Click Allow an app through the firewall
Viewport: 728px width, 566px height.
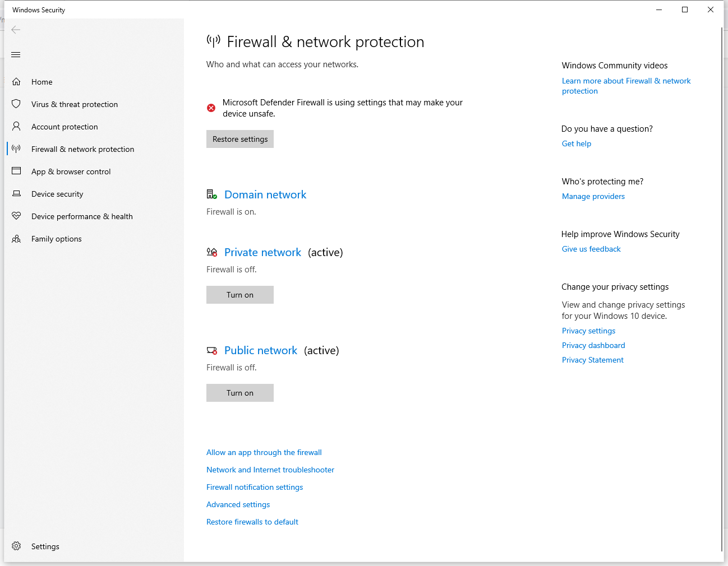pos(264,452)
